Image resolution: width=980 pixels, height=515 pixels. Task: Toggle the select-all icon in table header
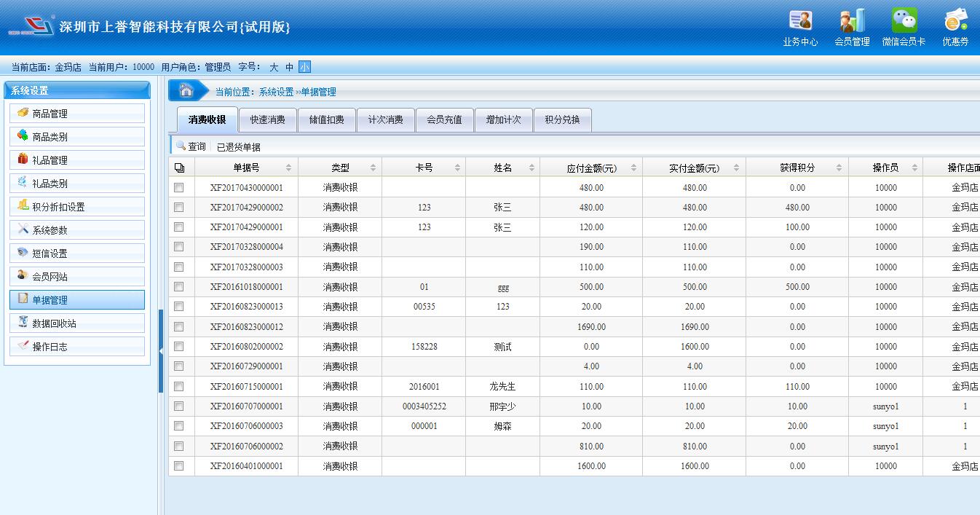click(180, 168)
